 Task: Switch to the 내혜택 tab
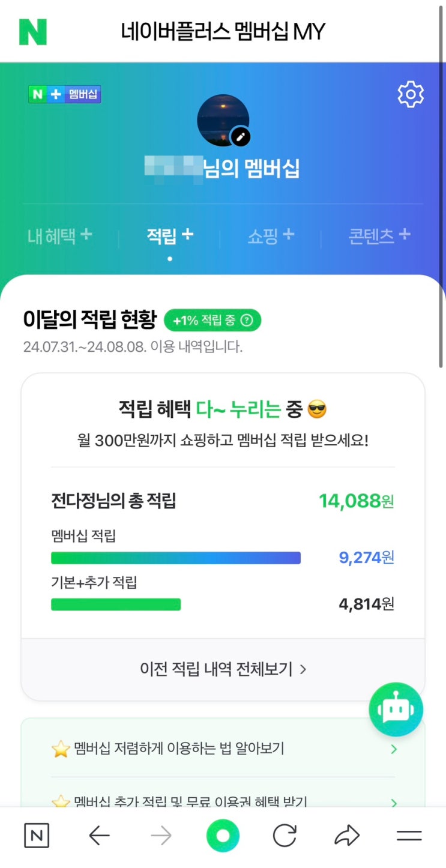59,236
